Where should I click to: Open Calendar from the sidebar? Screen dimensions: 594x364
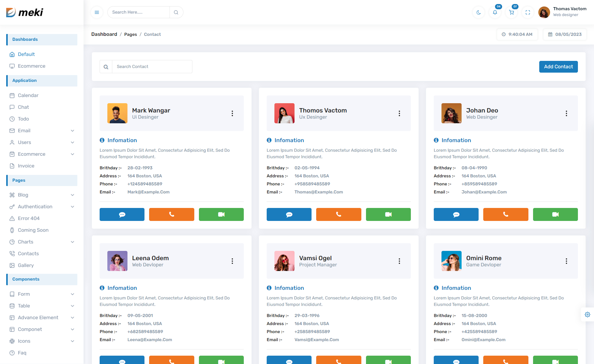28,95
